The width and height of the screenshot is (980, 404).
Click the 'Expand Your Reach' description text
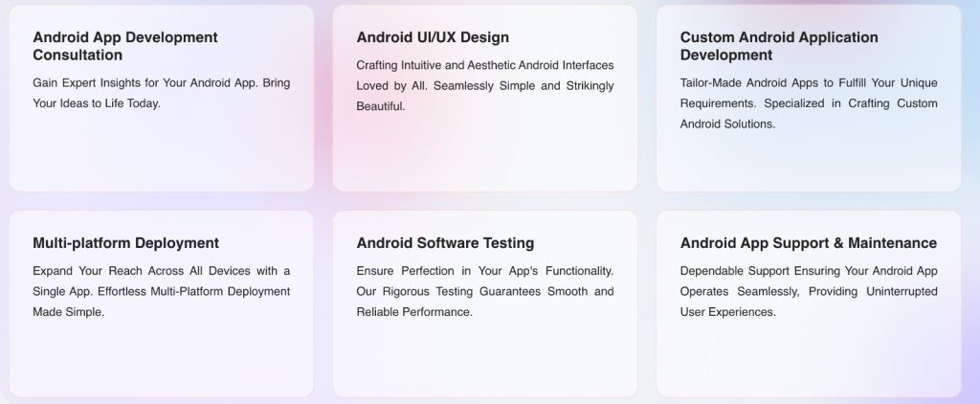(161, 291)
